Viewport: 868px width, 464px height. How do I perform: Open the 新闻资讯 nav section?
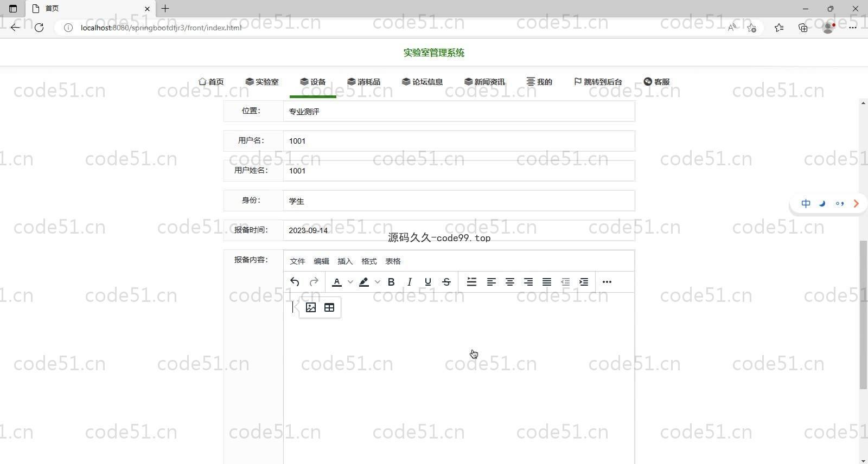[x=484, y=82]
